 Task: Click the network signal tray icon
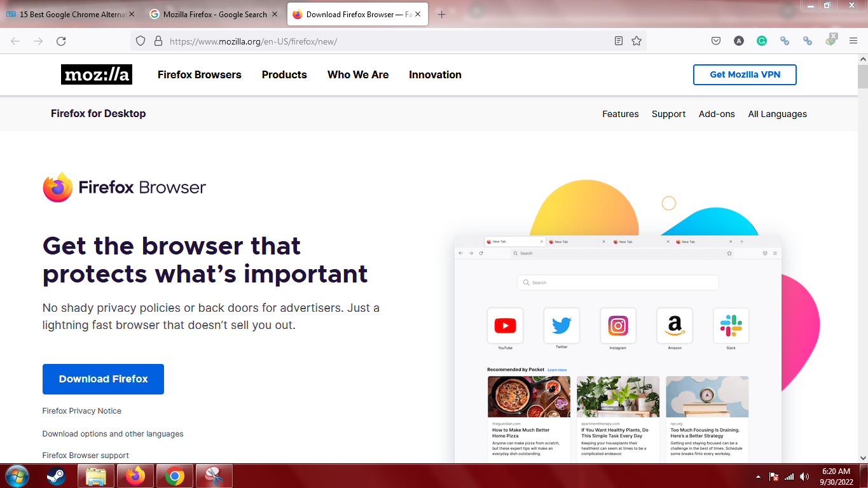(x=789, y=477)
